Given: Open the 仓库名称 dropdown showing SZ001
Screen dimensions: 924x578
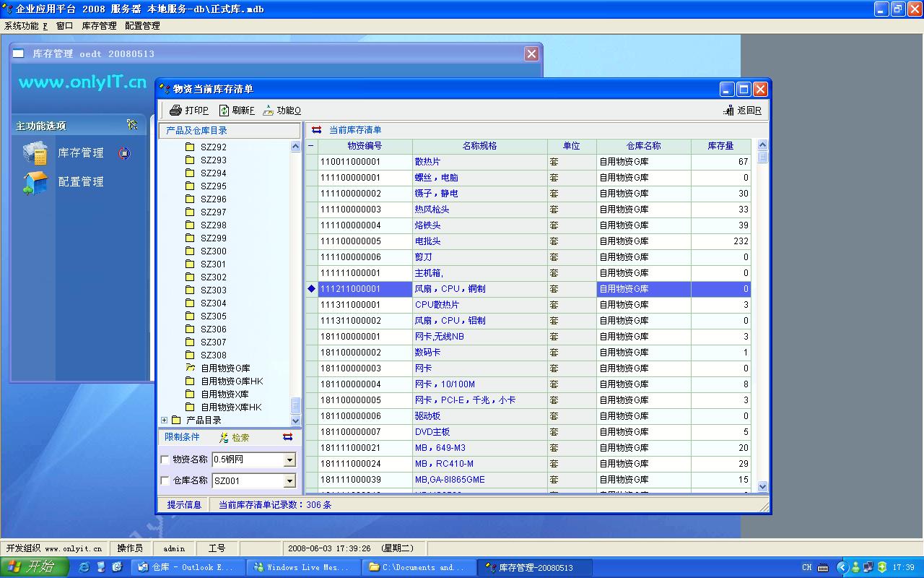Looking at the screenshot, I should (289, 480).
